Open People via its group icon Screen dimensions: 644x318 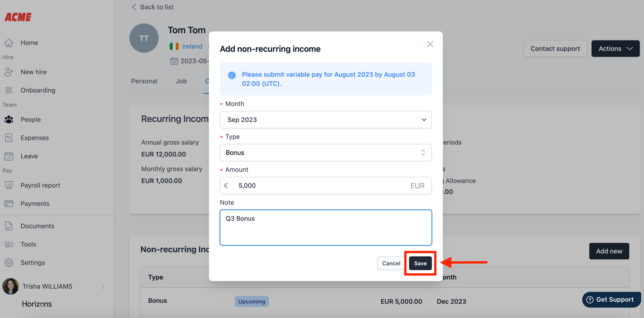(x=9, y=120)
